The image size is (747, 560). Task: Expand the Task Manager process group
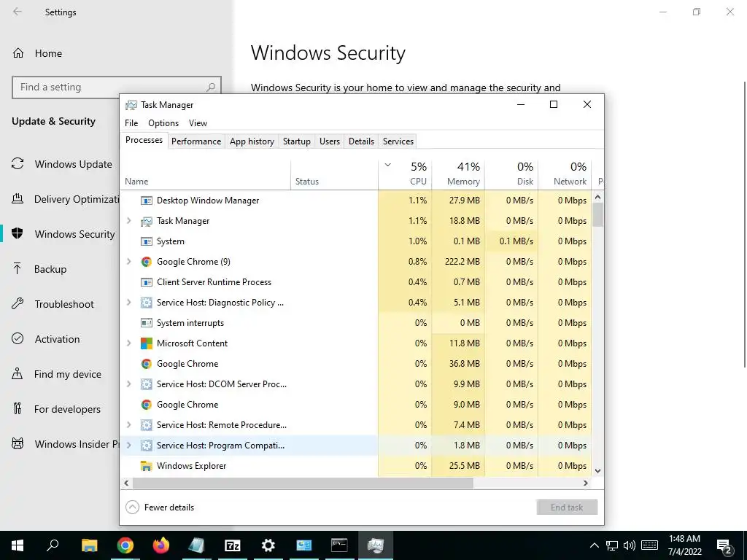tap(128, 220)
